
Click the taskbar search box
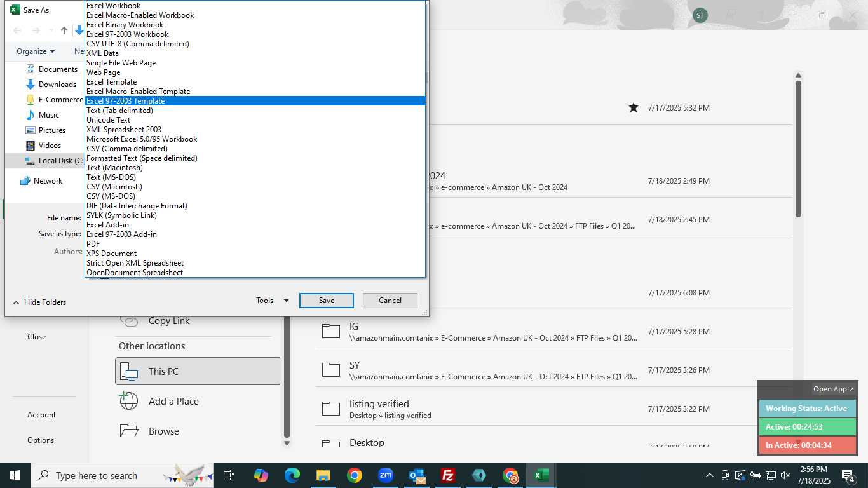click(123, 475)
